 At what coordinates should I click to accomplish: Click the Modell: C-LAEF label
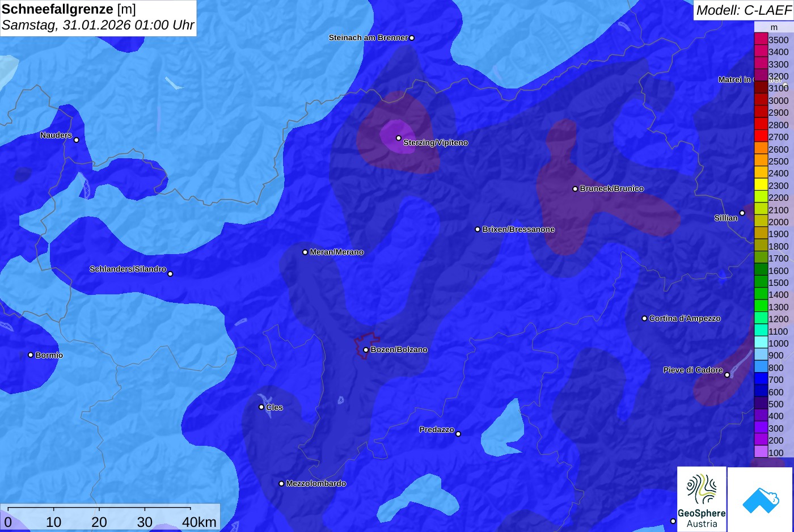click(x=744, y=10)
